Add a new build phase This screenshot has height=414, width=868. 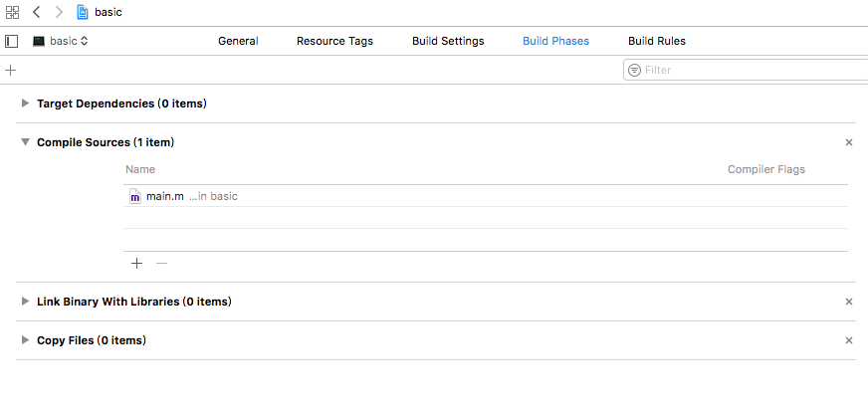pyautogui.click(x=11, y=71)
